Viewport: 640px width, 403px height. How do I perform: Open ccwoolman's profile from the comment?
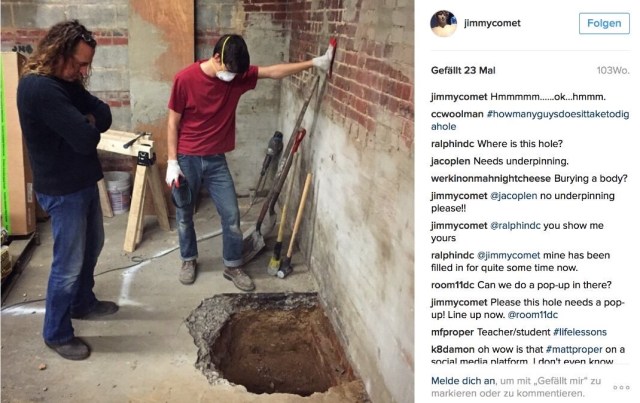pos(457,114)
